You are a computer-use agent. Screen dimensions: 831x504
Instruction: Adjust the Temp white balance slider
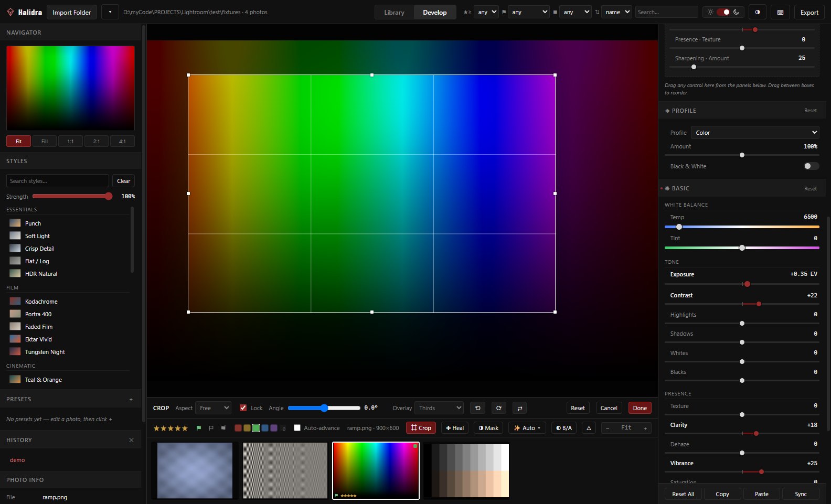742,227
